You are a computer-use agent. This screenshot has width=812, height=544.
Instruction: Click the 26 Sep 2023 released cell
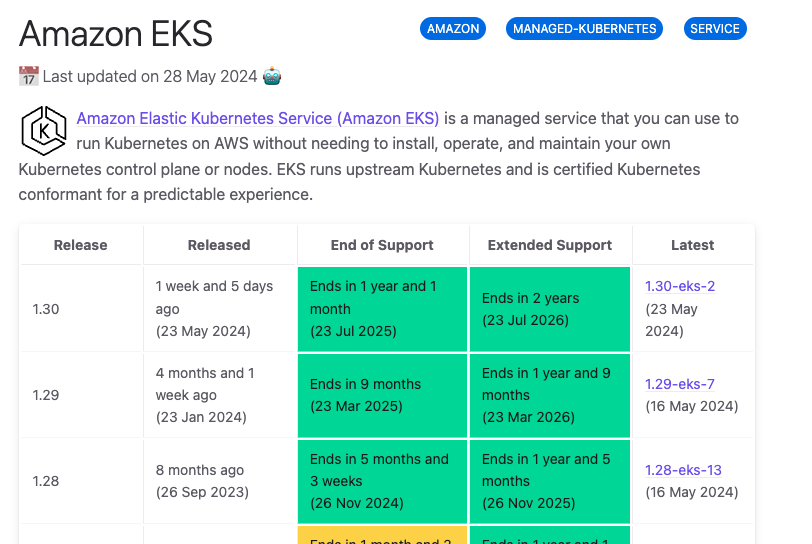(x=219, y=481)
